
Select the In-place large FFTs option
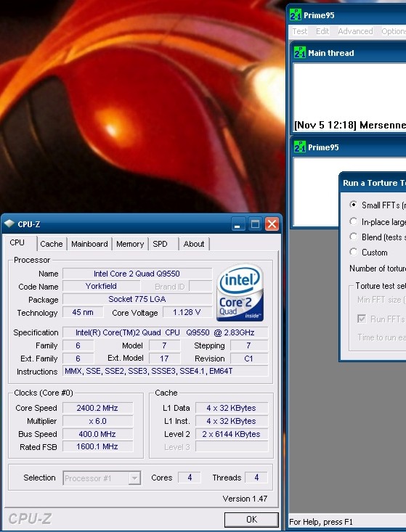tap(354, 221)
